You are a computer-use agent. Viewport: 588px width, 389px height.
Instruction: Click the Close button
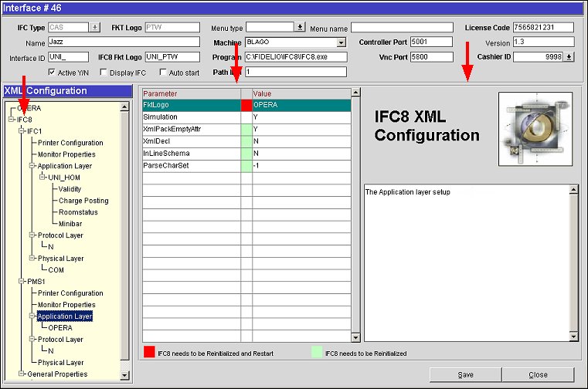tap(538, 375)
